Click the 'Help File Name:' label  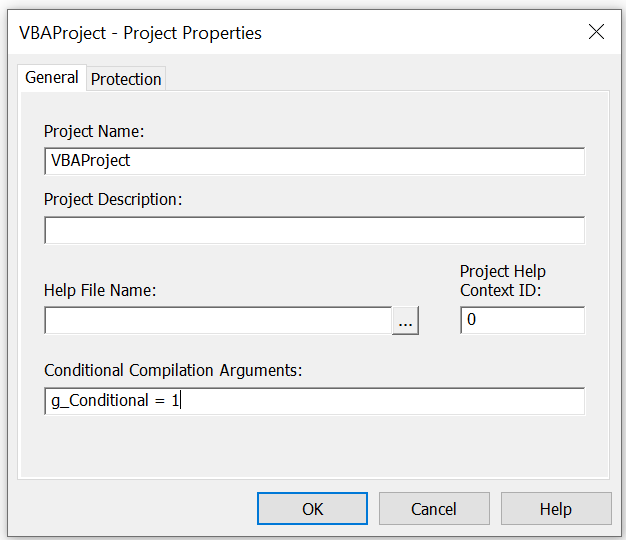100,290
